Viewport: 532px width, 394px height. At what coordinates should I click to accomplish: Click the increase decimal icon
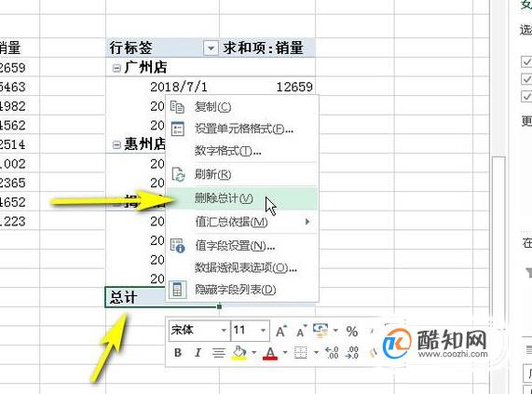click(x=332, y=353)
